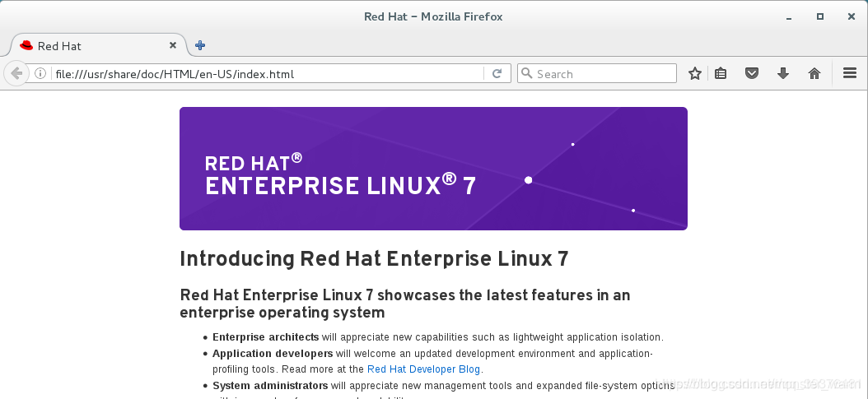Go to the Firefox Home page
Image resolution: width=868 pixels, height=399 pixels.
[x=814, y=73]
